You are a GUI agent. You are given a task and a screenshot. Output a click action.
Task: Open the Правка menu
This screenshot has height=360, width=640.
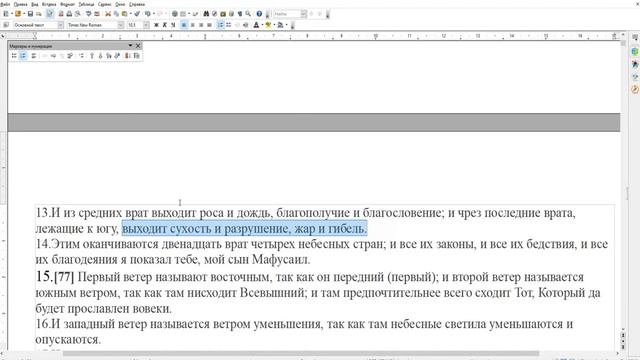click(x=20, y=4)
